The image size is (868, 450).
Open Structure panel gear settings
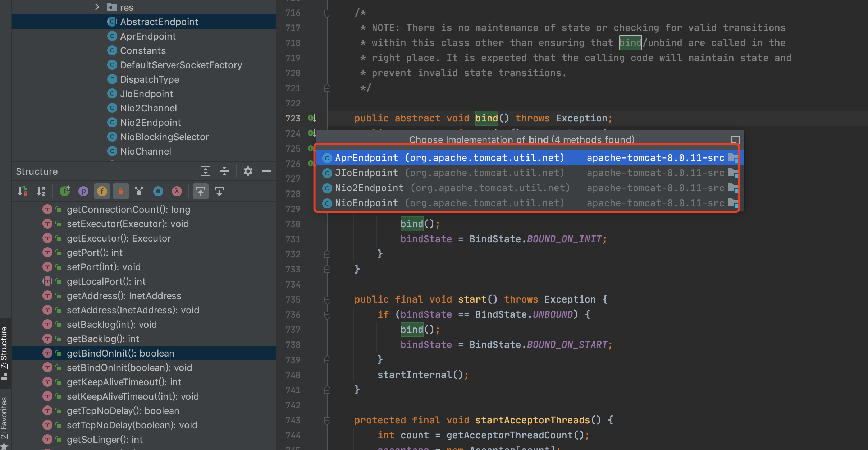pyautogui.click(x=248, y=171)
